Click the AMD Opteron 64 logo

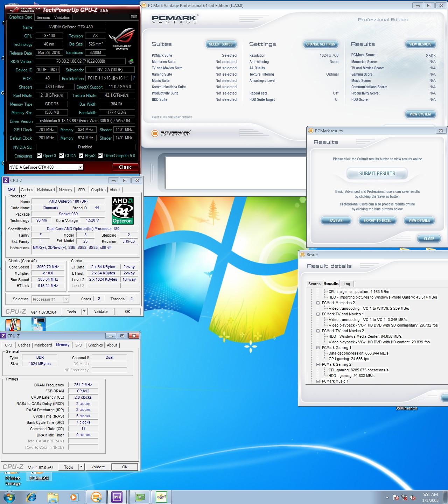click(x=122, y=211)
